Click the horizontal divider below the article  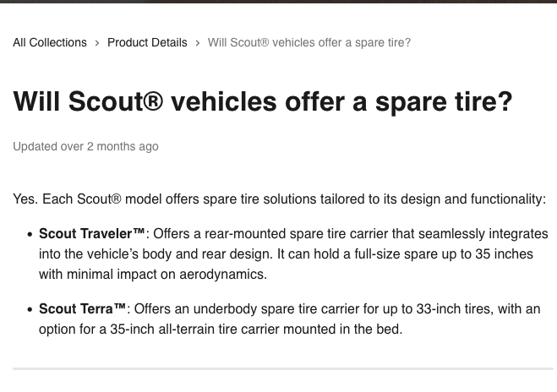tap(282, 368)
